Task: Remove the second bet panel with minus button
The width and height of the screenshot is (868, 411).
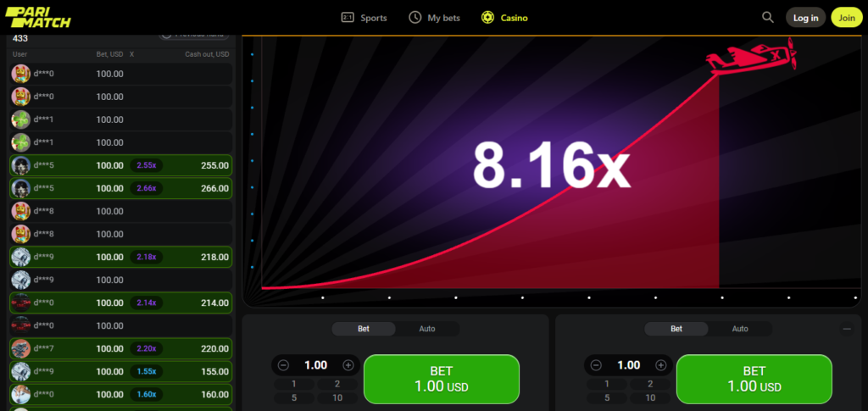Action: [x=847, y=329]
